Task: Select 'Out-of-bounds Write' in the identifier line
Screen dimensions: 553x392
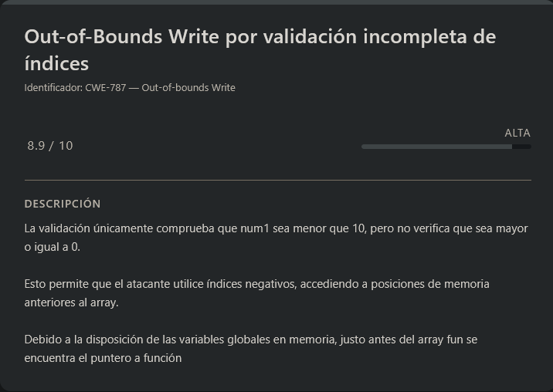Action: [188, 88]
